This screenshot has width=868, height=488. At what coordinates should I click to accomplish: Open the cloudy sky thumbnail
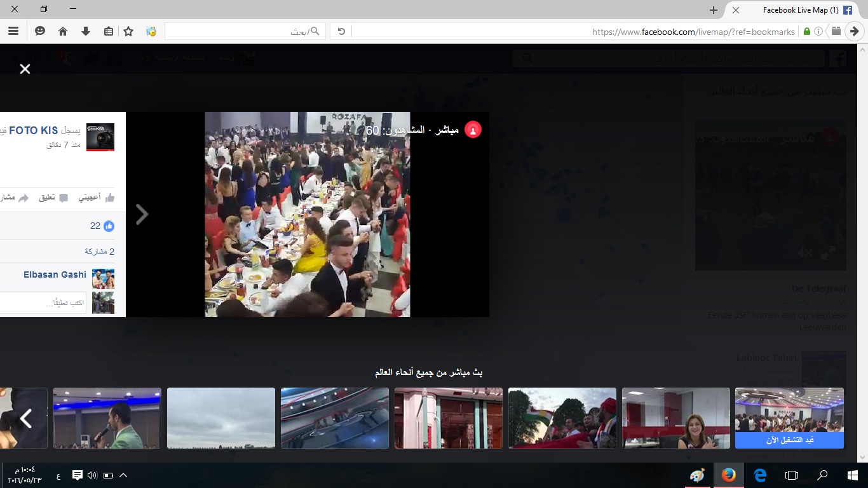[221, 418]
